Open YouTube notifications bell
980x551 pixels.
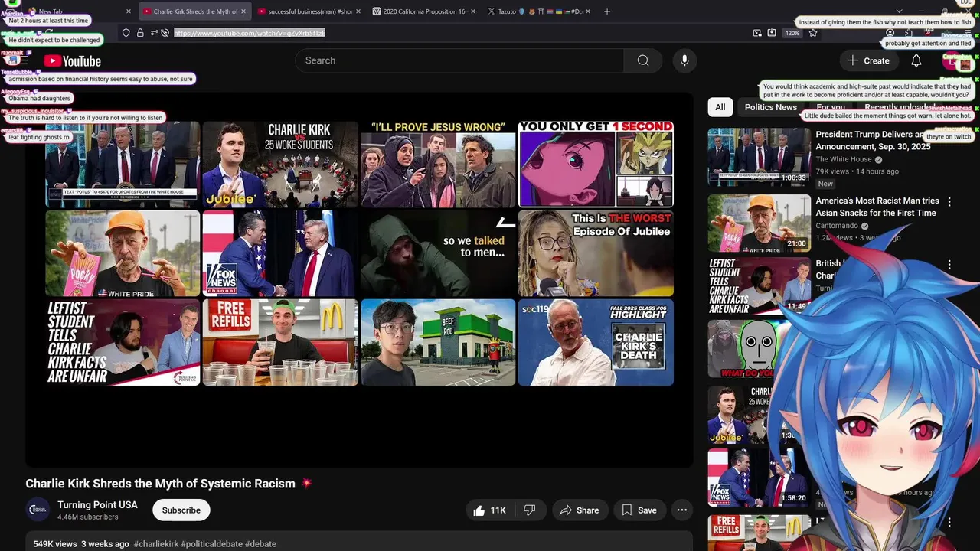coord(916,60)
